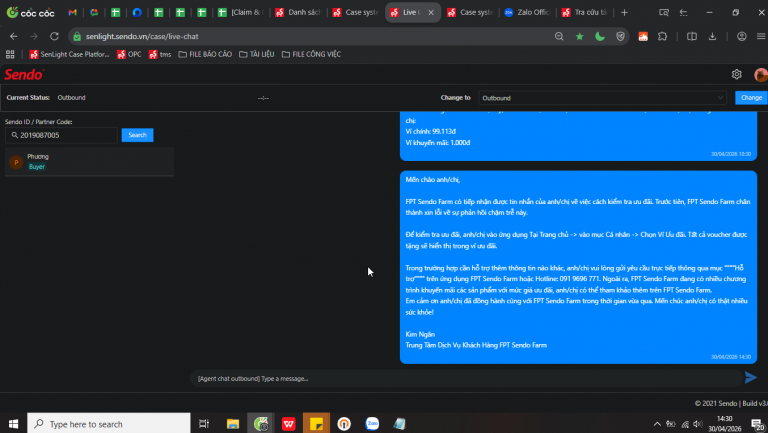The image size is (768, 433).
Task: Open the volume control in tray
Action: click(x=698, y=424)
